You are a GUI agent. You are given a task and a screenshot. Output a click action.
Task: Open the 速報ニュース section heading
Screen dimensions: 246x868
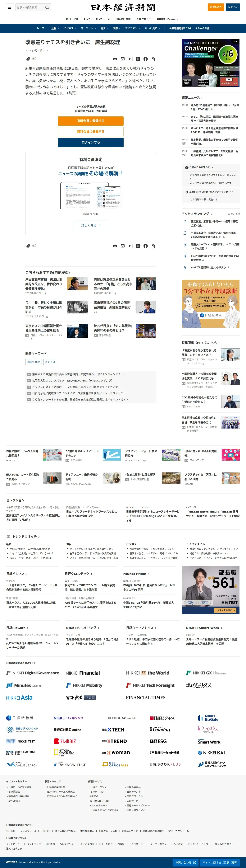click(192, 98)
